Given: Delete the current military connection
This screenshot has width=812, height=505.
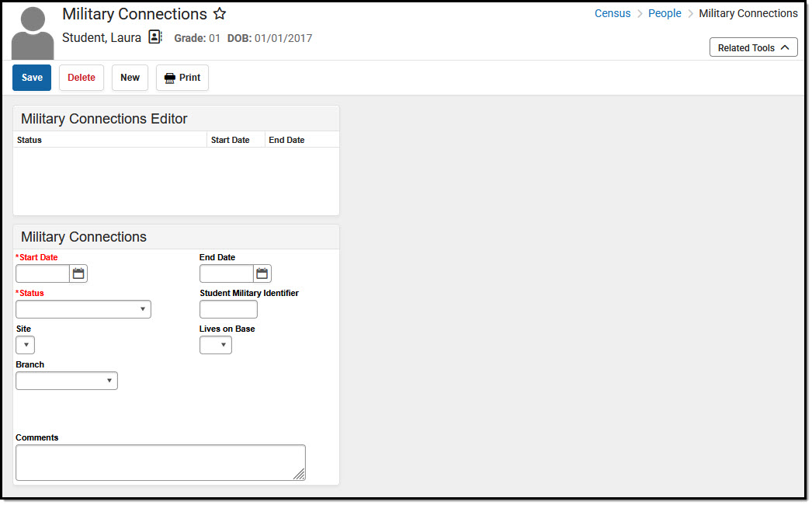Looking at the screenshot, I should point(81,77).
